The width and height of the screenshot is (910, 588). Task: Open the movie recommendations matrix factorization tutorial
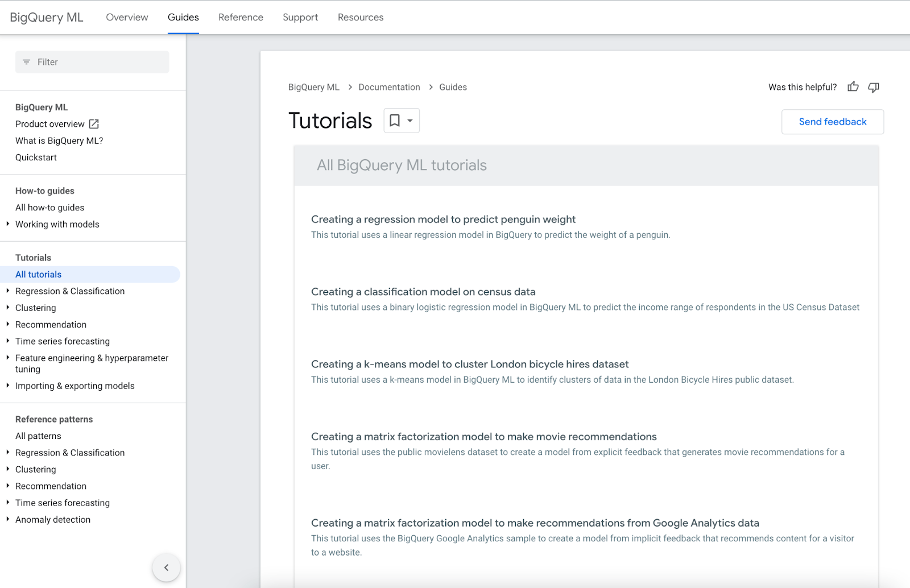[x=483, y=437]
